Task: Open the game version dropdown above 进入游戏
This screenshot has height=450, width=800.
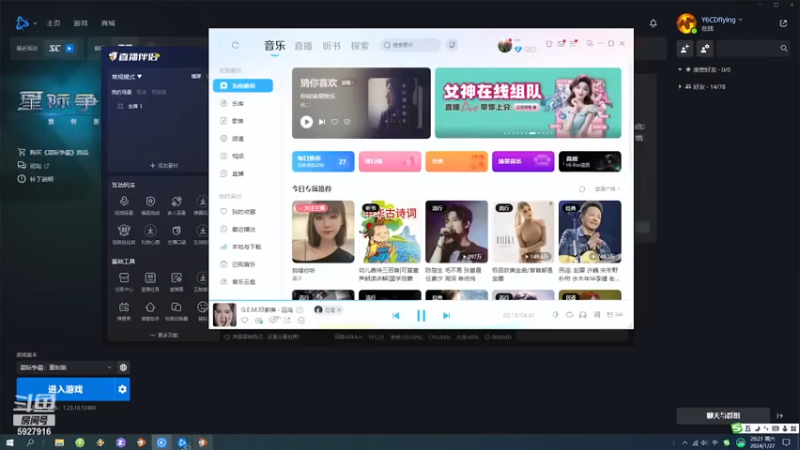Action: coord(65,367)
